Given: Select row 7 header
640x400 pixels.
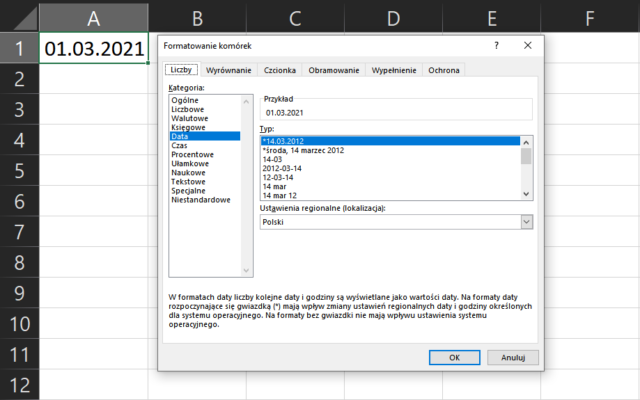Looking at the screenshot, I should pos(19,232).
